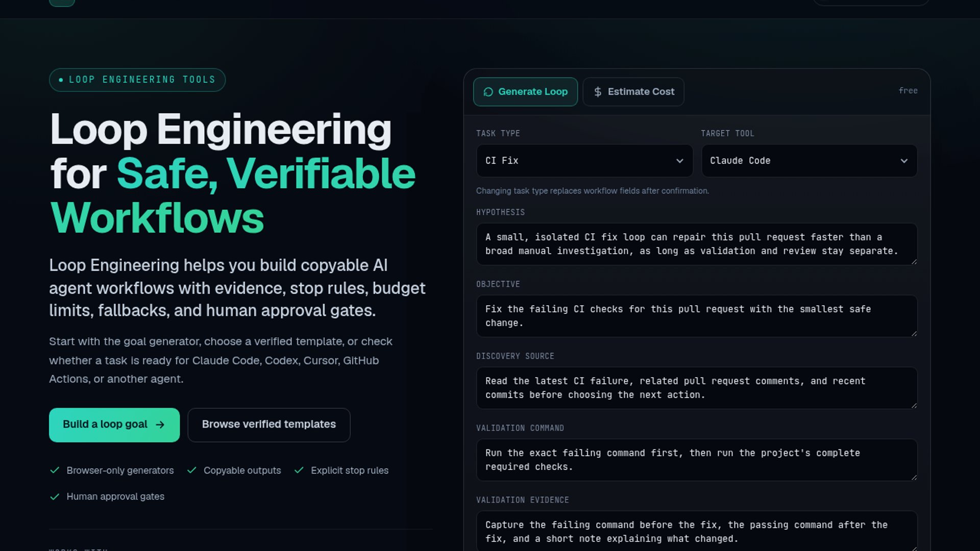Click the checkmark next to Browser-only generators
The width and height of the screenshot is (980, 551).
[55, 470]
